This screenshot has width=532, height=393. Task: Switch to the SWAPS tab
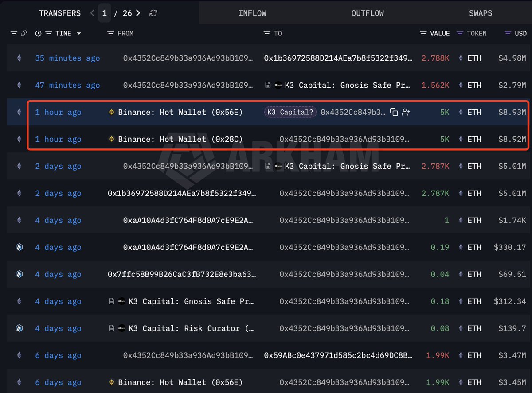(481, 13)
